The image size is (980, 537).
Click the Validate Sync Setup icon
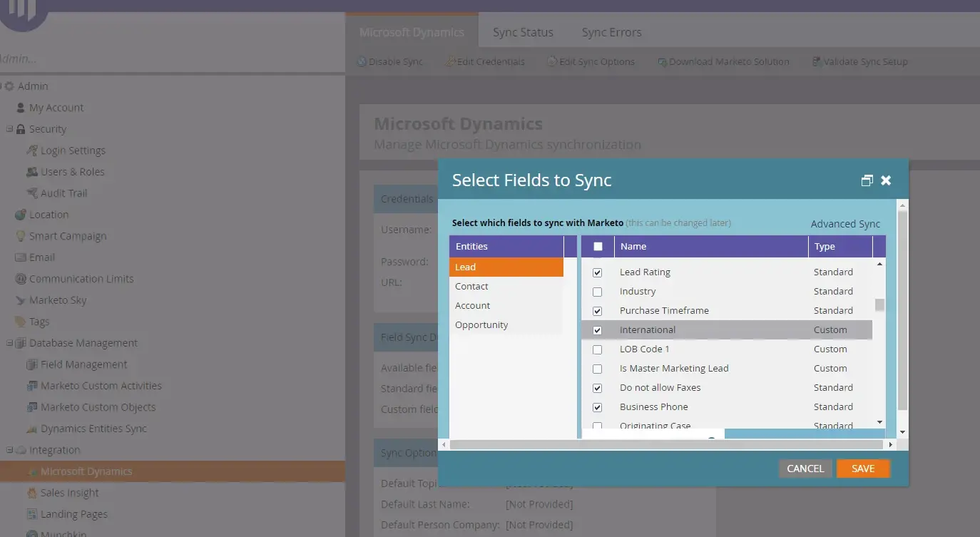pyautogui.click(x=817, y=62)
